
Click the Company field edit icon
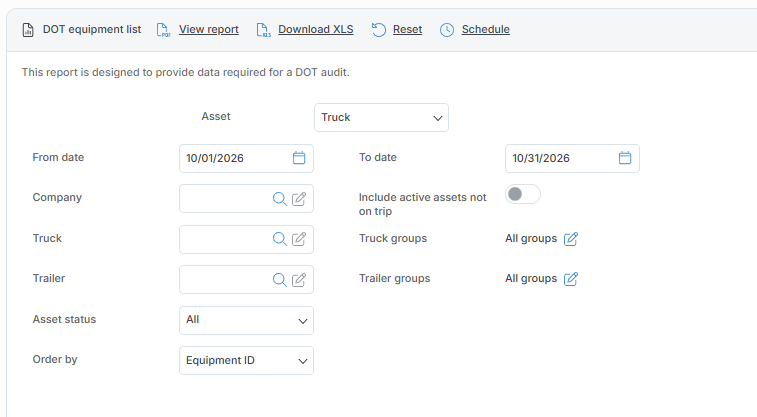[299, 198]
